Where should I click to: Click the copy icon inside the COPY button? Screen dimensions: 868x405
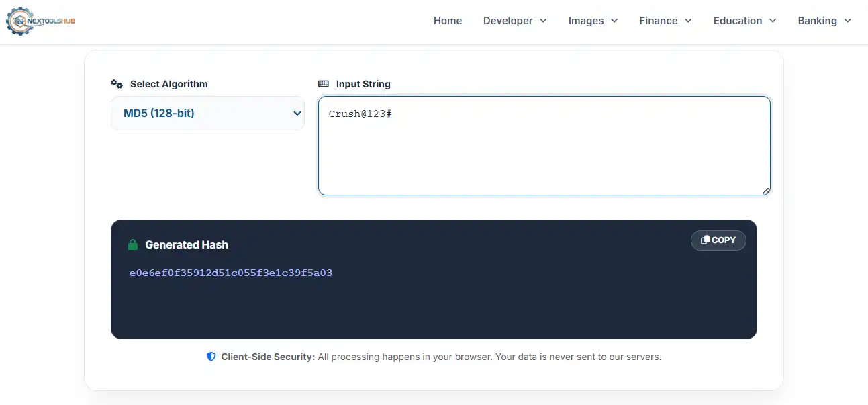(706, 240)
